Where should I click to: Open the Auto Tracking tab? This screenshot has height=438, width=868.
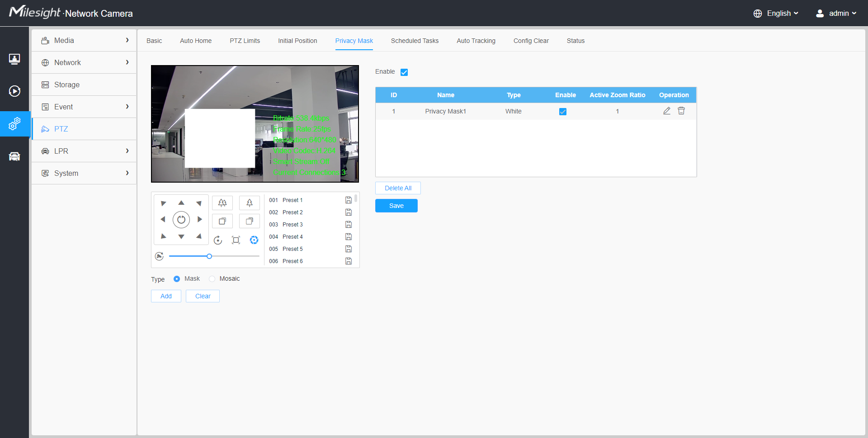pos(476,41)
